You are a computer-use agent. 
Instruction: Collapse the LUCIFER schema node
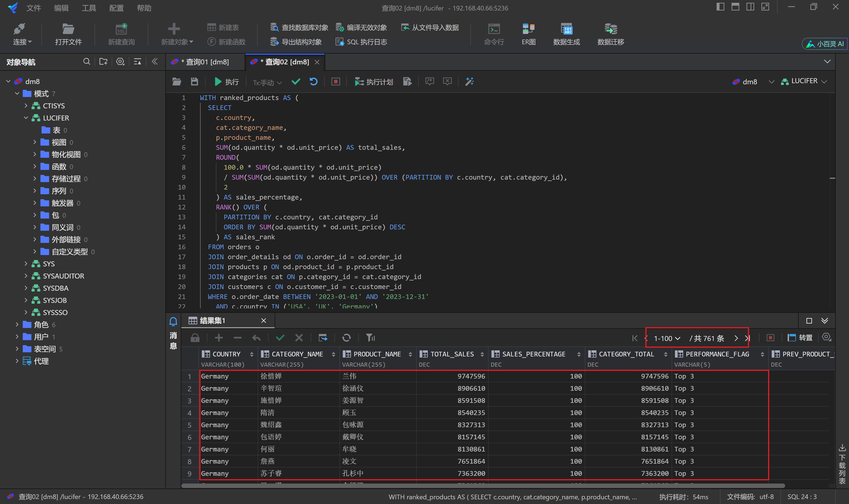tap(26, 118)
